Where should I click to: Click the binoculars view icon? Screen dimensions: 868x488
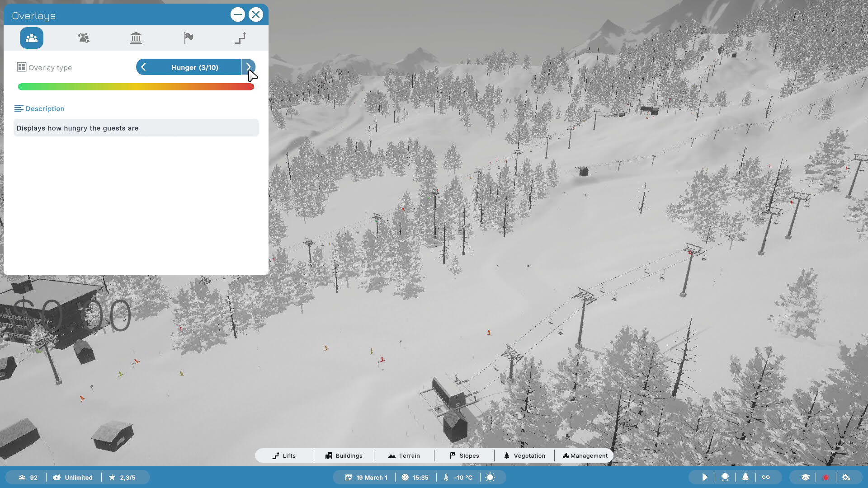[x=766, y=477]
